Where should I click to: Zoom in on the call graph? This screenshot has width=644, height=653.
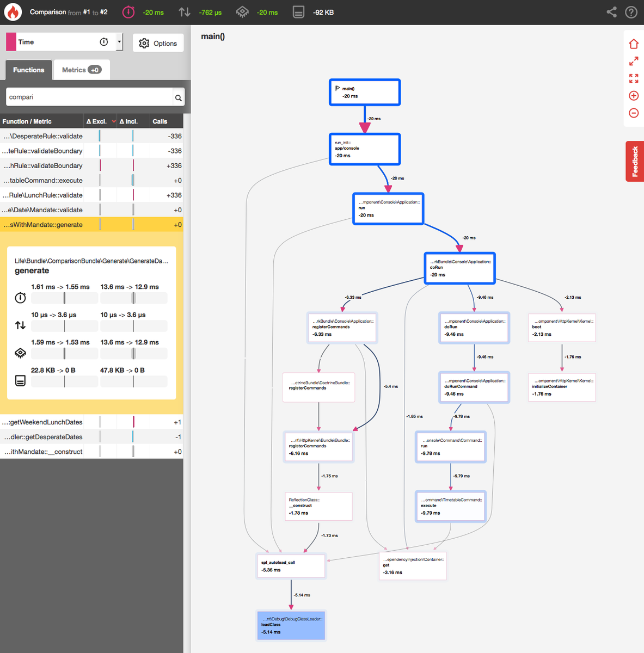[x=634, y=96]
